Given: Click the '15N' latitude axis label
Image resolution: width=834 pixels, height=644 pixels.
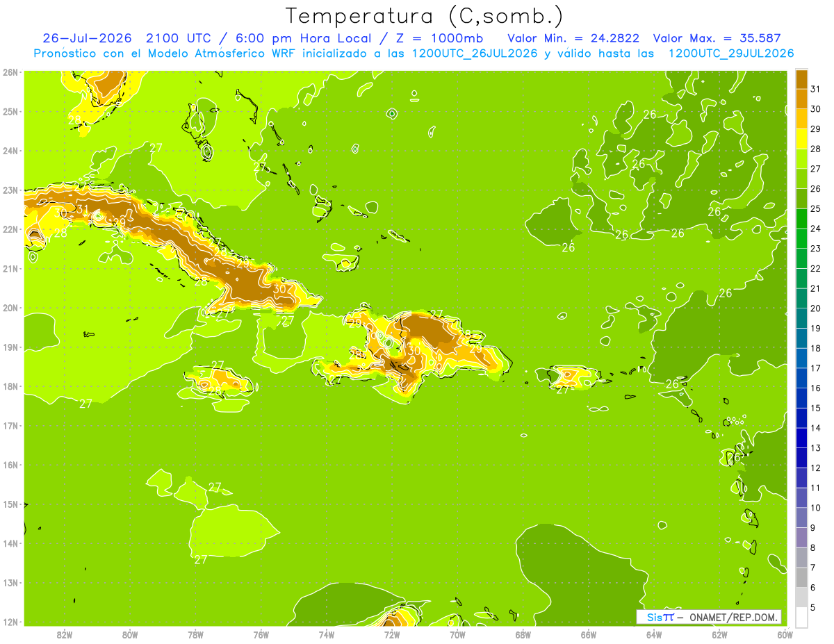Looking at the screenshot, I should (x=10, y=504).
